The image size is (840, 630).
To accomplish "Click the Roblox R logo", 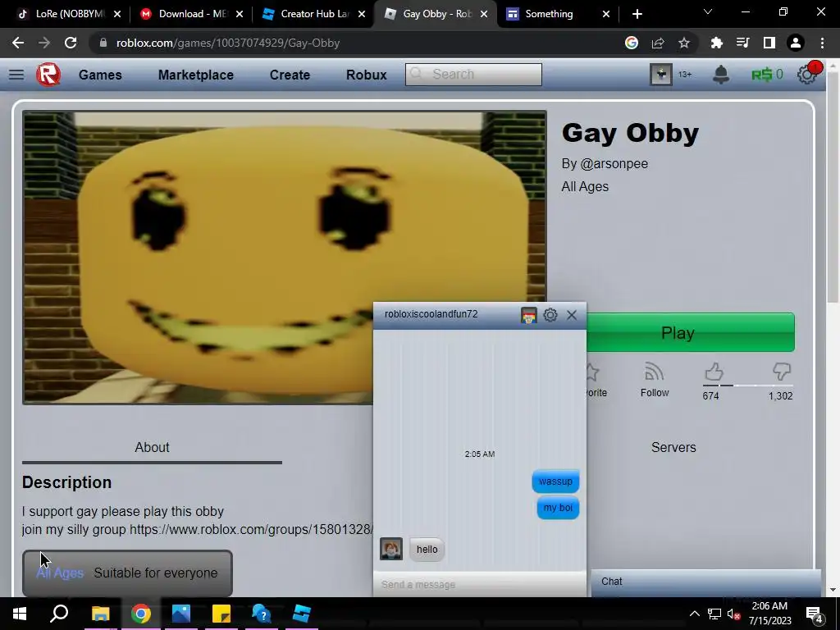I will pos(48,75).
